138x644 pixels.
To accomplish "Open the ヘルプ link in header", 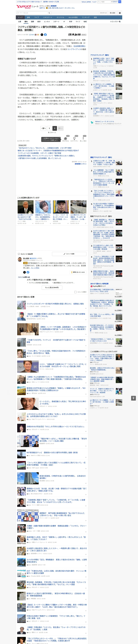I will pos(94,2).
